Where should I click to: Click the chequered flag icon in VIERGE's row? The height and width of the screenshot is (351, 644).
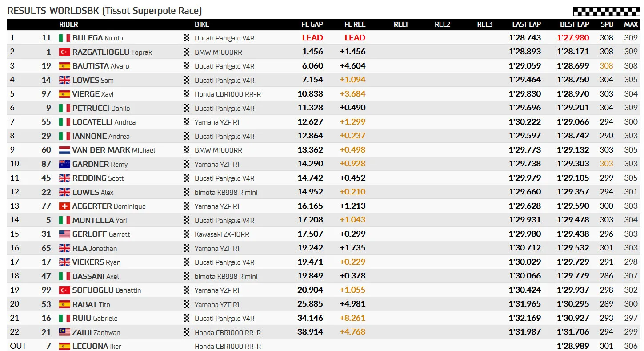pyautogui.click(x=187, y=94)
